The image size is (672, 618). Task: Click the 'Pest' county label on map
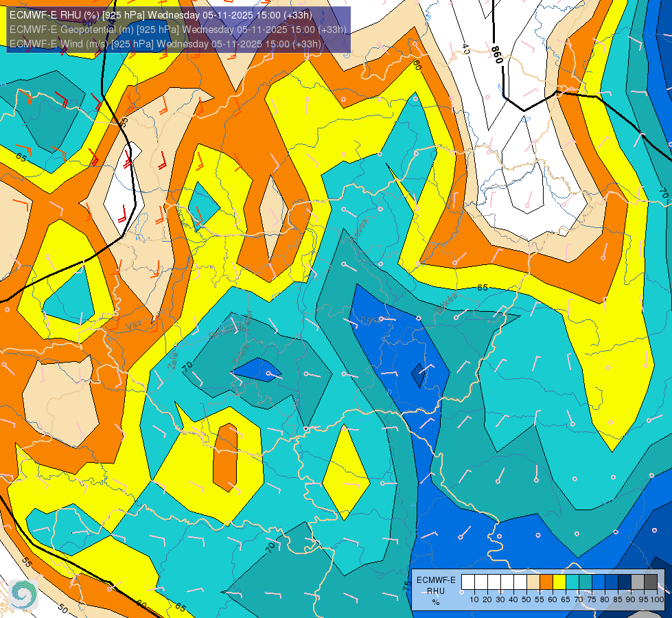pos(369,319)
